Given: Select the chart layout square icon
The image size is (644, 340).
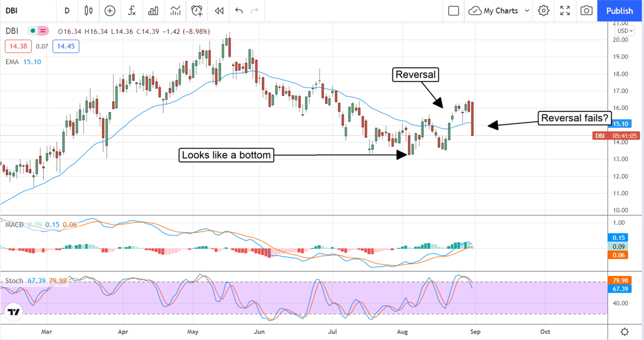Looking at the screenshot, I should [453, 10].
